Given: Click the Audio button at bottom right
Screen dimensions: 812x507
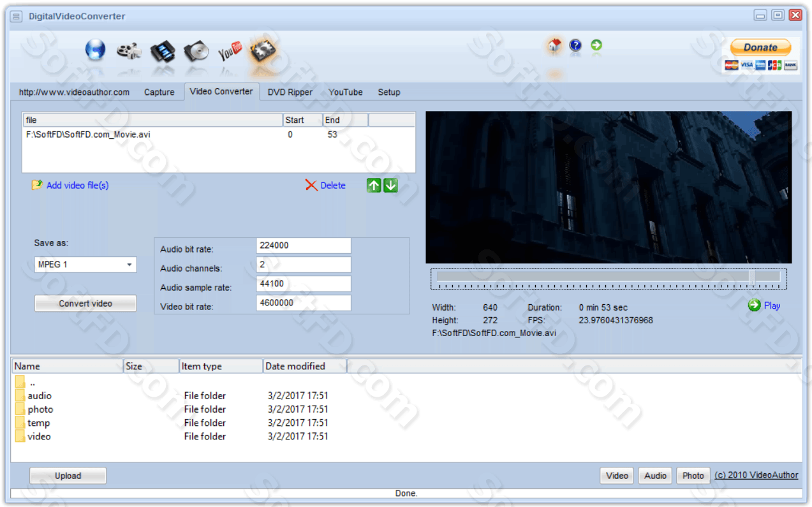Looking at the screenshot, I should click(655, 476).
